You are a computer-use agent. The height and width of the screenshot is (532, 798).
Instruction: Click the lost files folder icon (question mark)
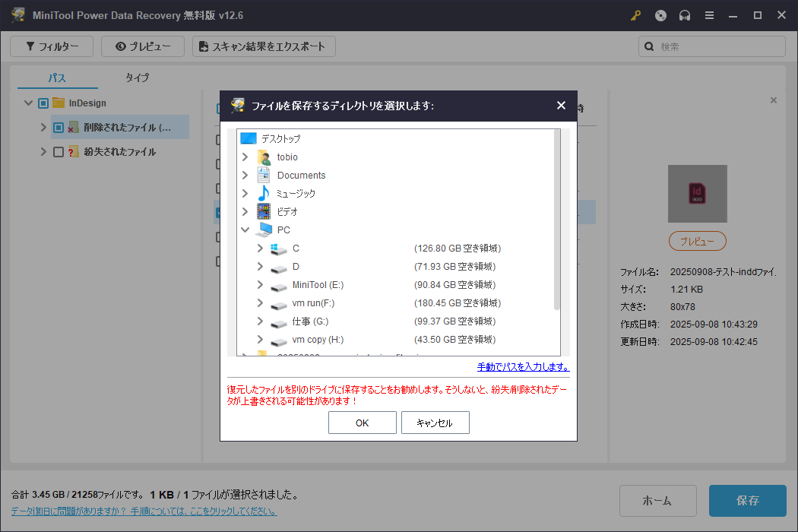(x=73, y=152)
